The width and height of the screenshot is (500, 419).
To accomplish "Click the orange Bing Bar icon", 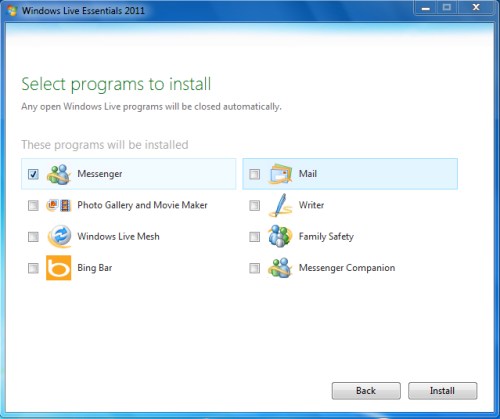I will coord(59,268).
